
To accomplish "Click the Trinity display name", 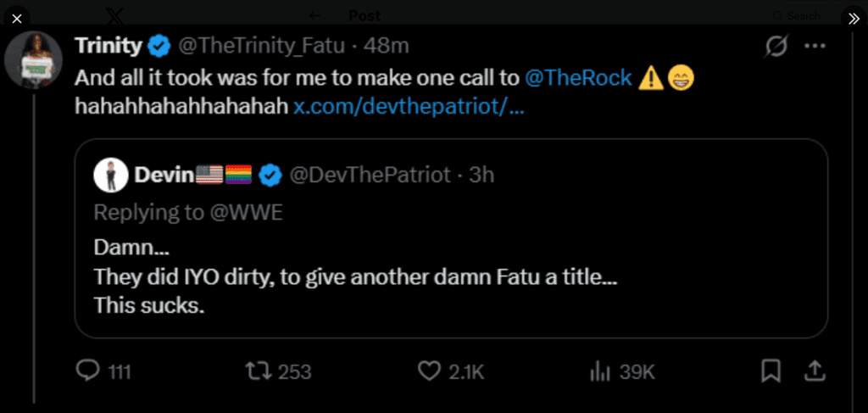I will [108, 45].
